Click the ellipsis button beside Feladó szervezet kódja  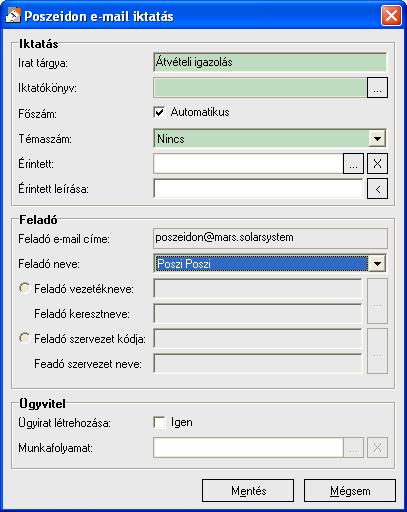(377, 351)
